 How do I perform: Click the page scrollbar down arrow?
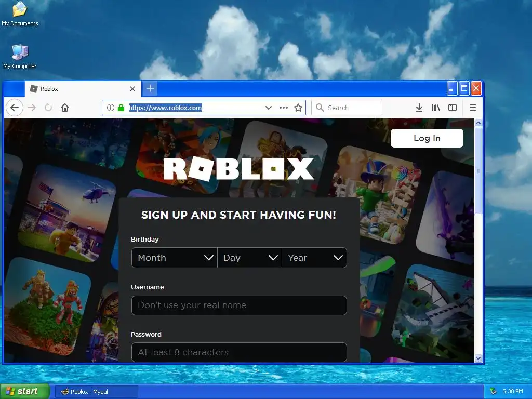478,358
